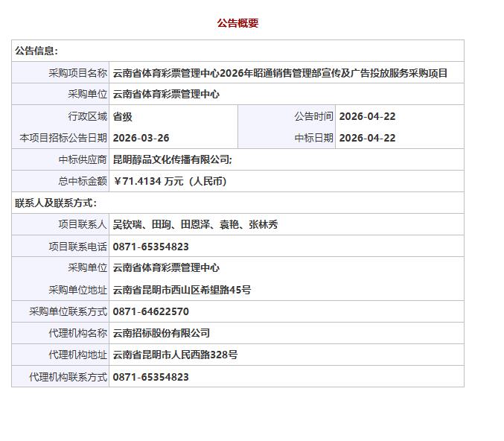The height and width of the screenshot is (441, 504).
Task: Click the 公告信息 section header
Action: pos(36,51)
